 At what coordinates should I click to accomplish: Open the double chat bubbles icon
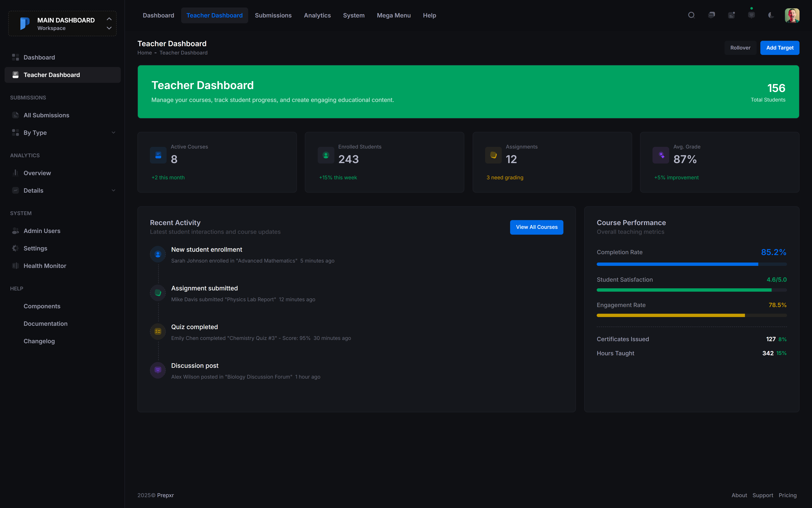tap(711, 15)
